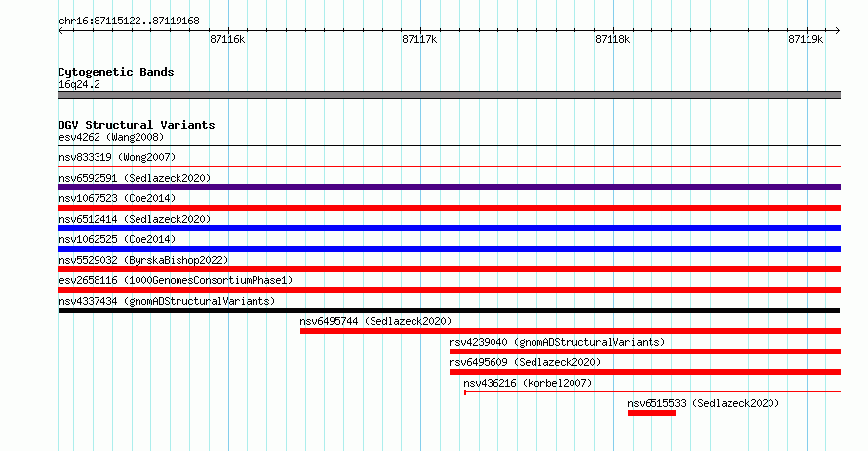
Task: Click the 16q24.2 band label
Action: click(79, 84)
